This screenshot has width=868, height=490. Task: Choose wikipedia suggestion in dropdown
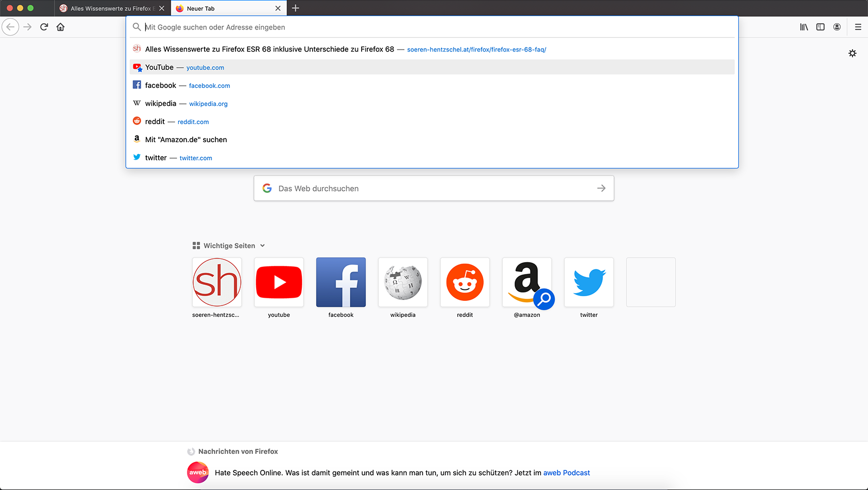(432, 103)
